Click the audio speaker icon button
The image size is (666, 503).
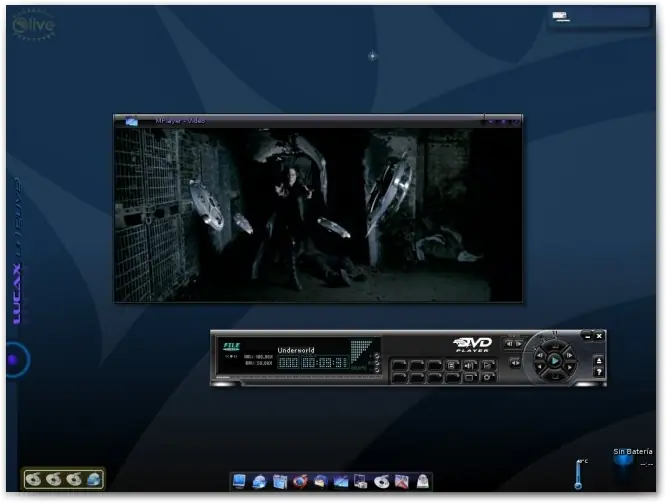[x=469, y=365]
